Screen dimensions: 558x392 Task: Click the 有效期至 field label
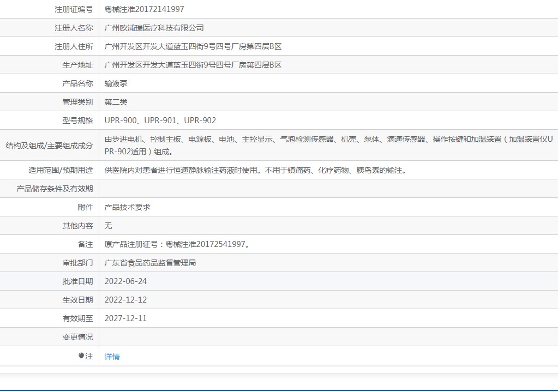[77, 318]
